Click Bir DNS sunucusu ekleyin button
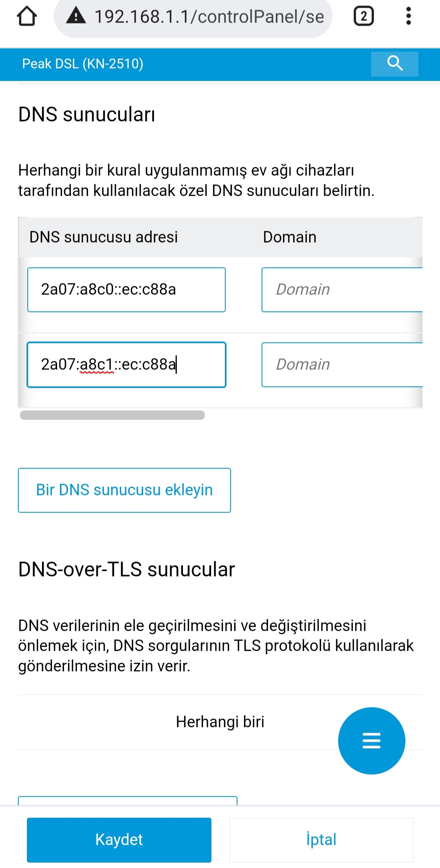This screenshot has width=440, height=868. [x=124, y=490]
